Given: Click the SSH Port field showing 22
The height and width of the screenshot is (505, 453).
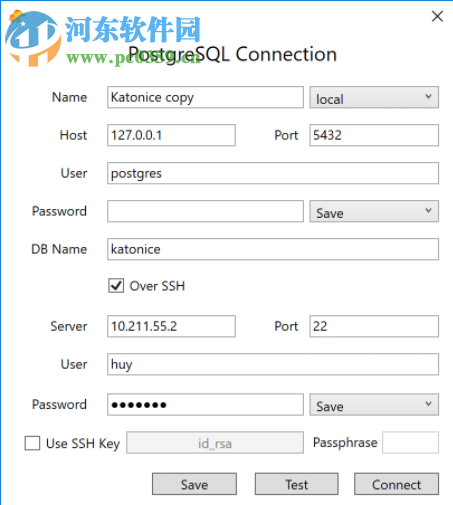Looking at the screenshot, I should click(374, 326).
